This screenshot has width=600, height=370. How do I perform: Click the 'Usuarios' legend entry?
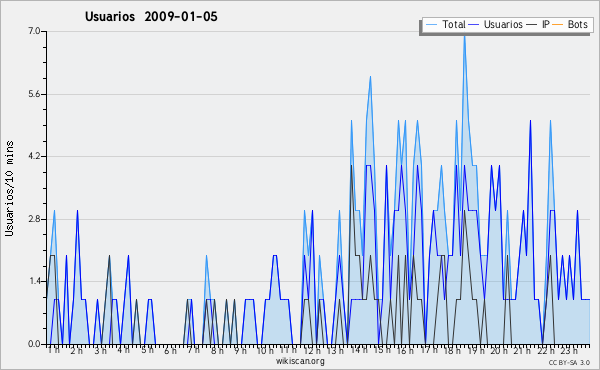click(496, 25)
